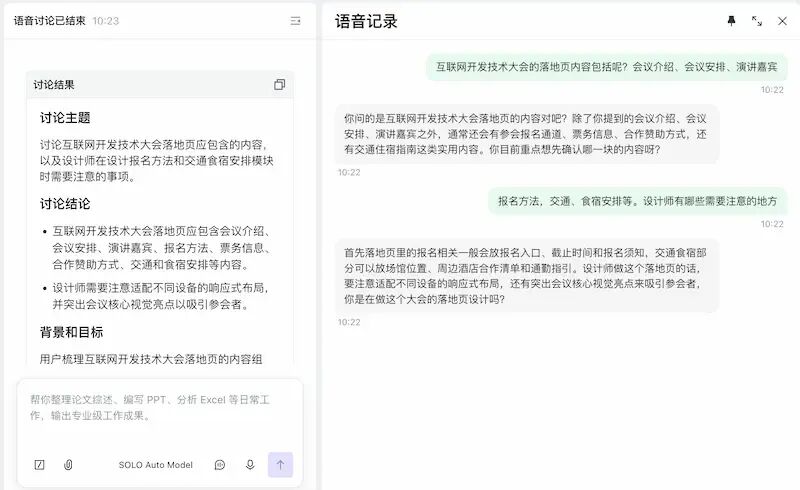This screenshot has height=490, width=800.
Task: Select the 背景和目标 heading
Action: [x=71, y=332]
